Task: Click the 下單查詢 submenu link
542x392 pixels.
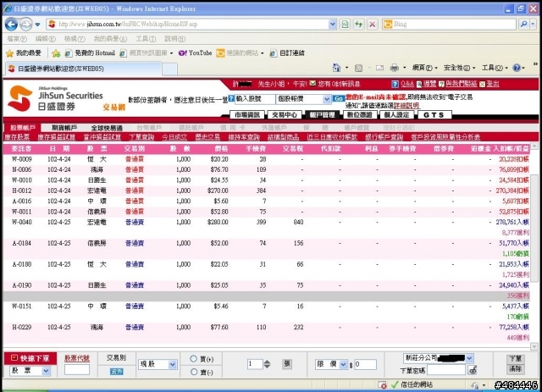Action: (141, 137)
